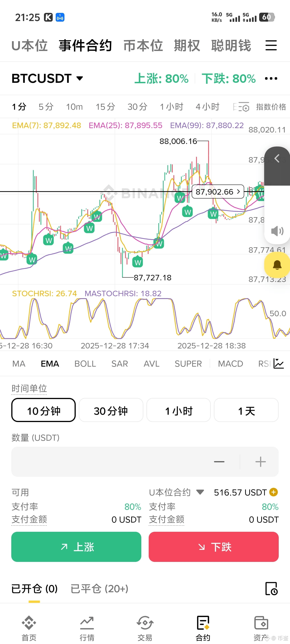Open the hamburger menu icon
Viewport: 290px width, 644px height.
pyautogui.click(x=271, y=45)
